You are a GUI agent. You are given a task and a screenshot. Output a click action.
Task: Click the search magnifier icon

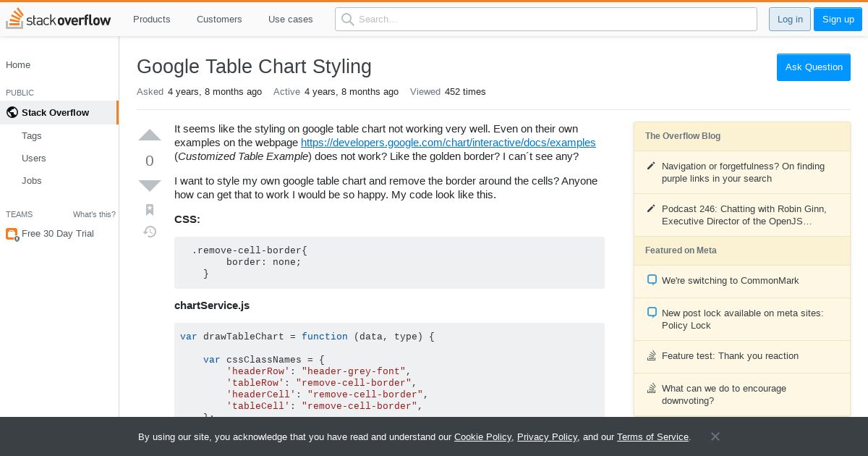(348, 19)
